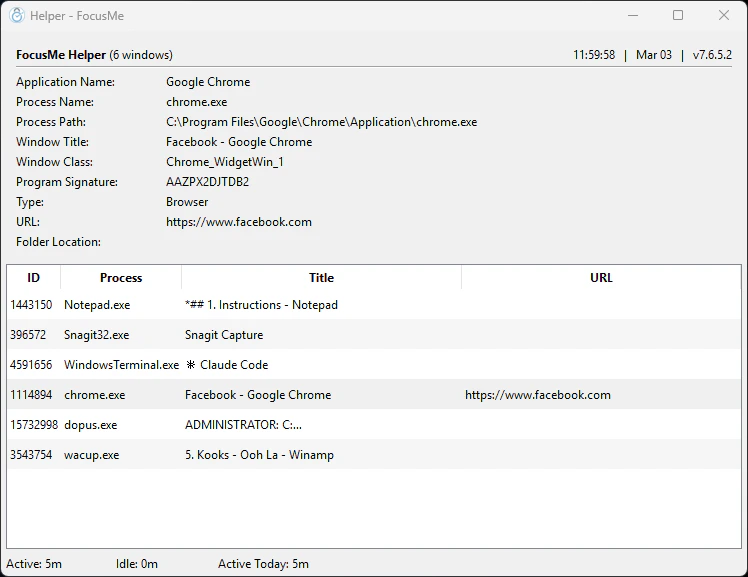Click the Browser type value
The image size is (748, 577).
pyautogui.click(x=187, y=202)
